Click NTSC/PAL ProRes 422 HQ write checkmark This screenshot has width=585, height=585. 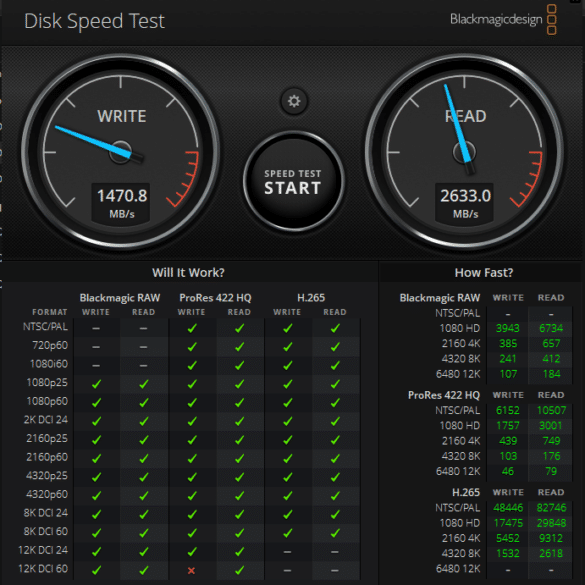(192, 328)
